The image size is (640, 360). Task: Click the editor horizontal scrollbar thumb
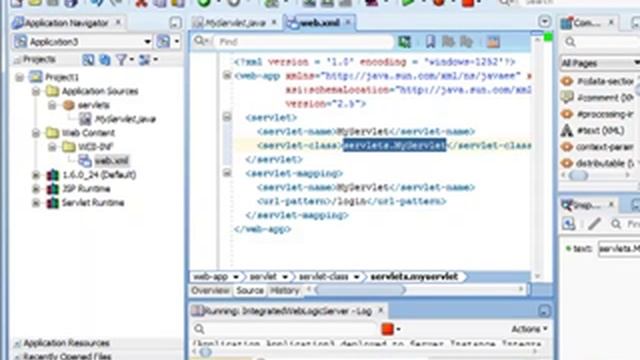click(x=361, y=290)
